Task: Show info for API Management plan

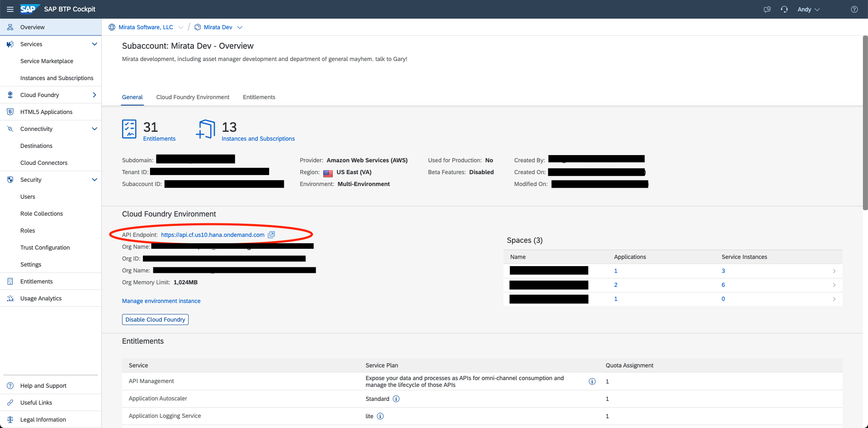Action: [x=592, y=381]
